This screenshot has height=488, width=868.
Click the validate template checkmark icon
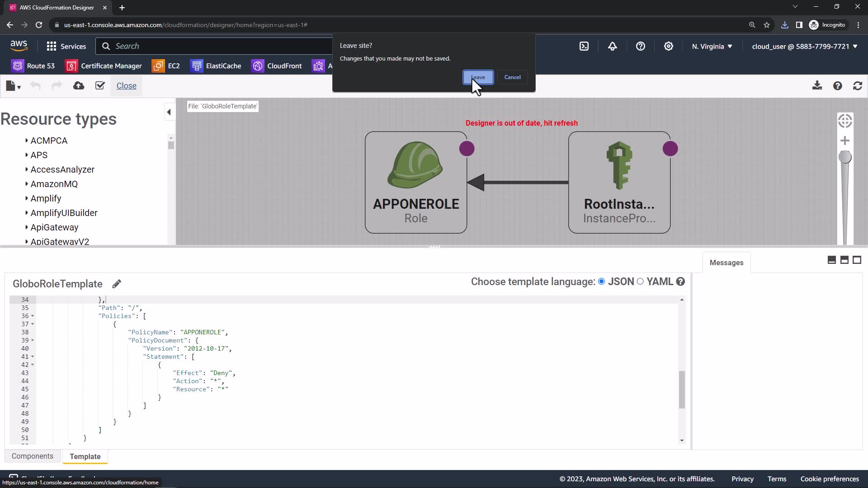coord(100,86)
